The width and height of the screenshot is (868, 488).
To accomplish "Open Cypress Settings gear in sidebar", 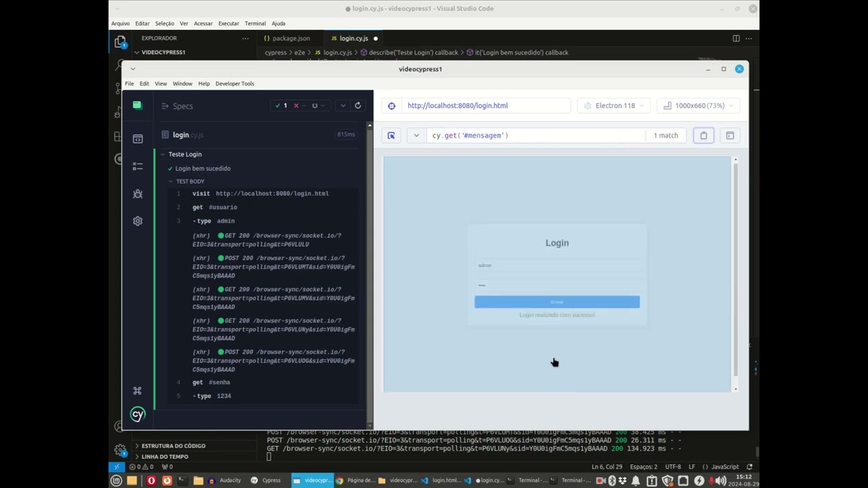I will 138,221.
